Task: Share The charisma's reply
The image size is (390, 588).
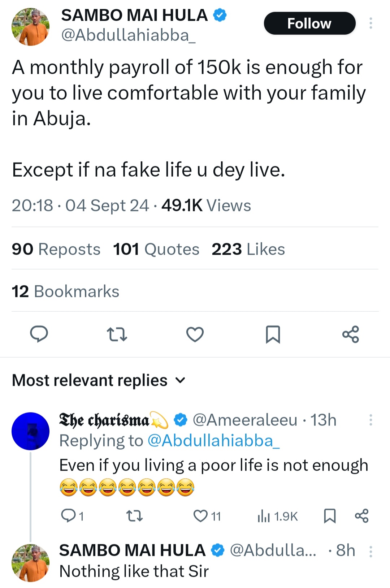Action: 361,516
